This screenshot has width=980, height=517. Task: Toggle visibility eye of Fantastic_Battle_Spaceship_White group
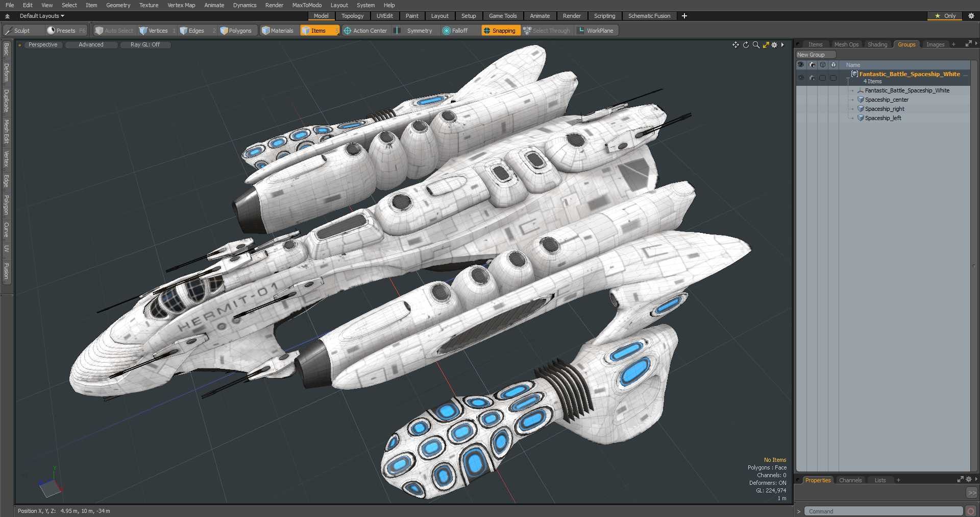[x=801, y=78]
